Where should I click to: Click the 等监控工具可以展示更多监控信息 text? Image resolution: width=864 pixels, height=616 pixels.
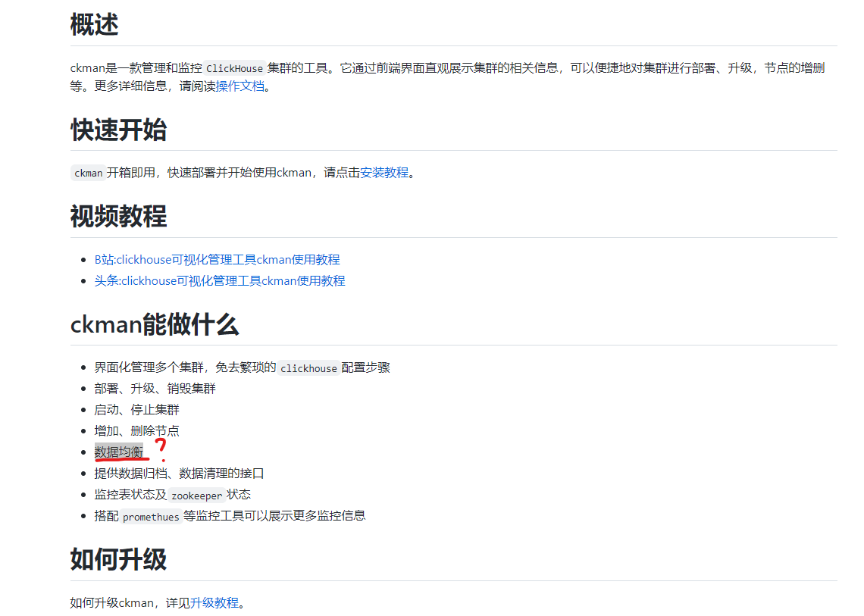tap(274, 516)
